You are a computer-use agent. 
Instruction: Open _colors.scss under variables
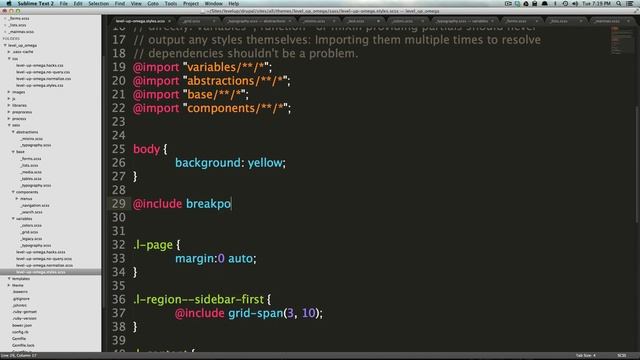point(31,225)
